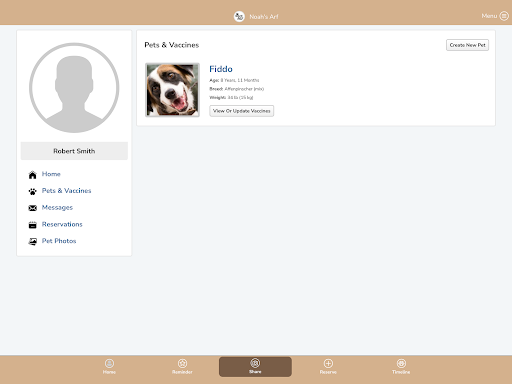
Task: Go to Reservations in the sidebar
Action: point(62,224)
